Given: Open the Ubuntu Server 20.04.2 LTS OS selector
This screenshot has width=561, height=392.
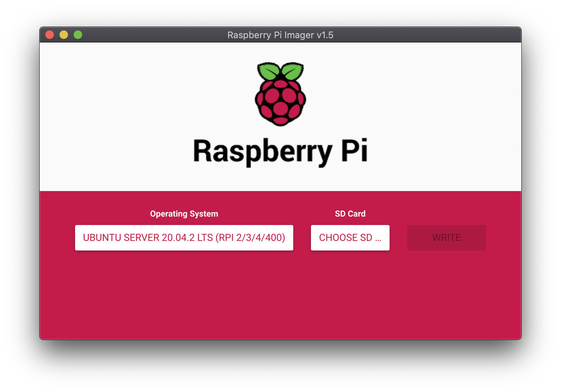Looking at the screenshot, I should [184, 238].
